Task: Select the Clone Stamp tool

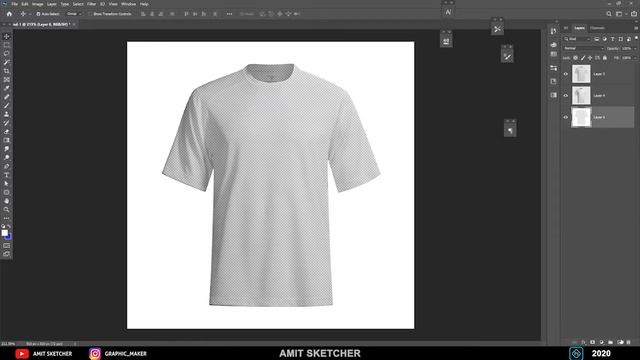Action: (7, 114)
